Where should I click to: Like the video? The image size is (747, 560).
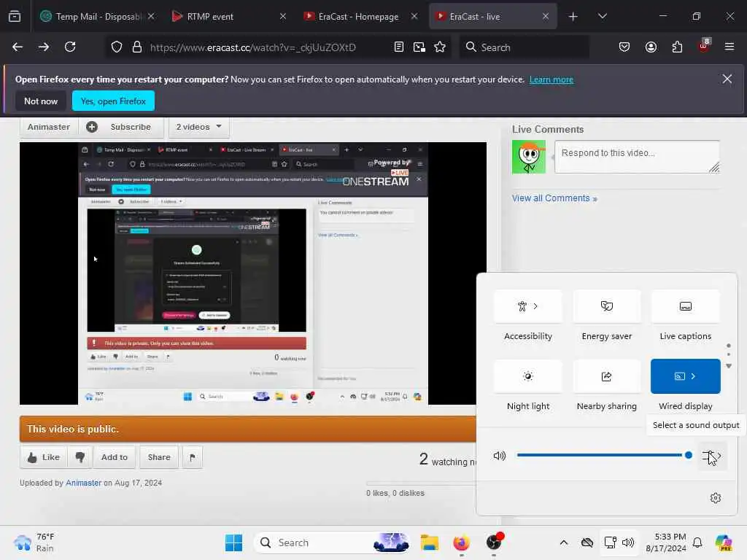[x=43, y=457]
